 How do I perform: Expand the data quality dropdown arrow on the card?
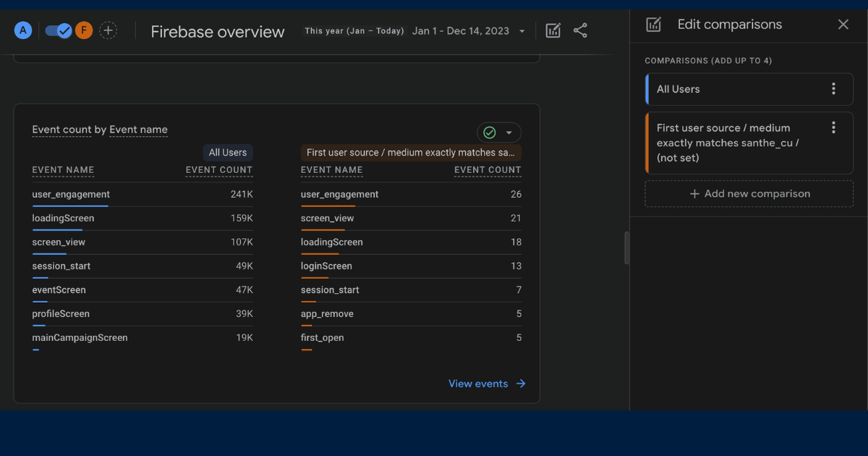click(510, 132)
